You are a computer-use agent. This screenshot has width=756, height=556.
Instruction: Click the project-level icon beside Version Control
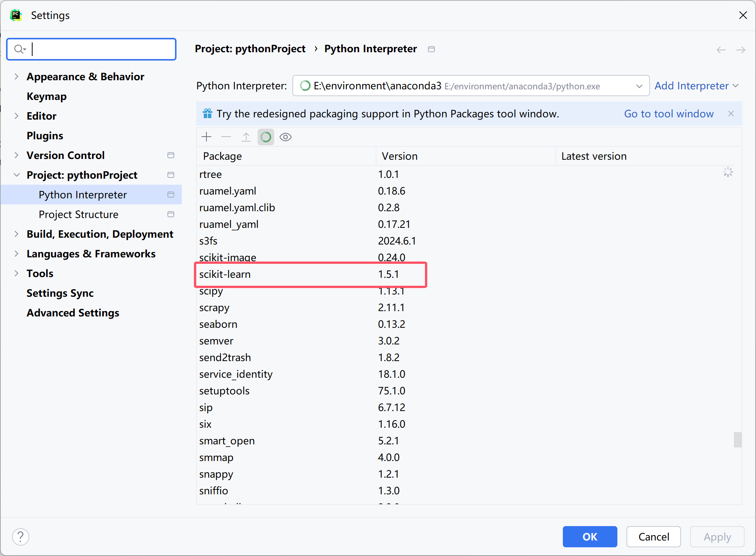[171, 155]
